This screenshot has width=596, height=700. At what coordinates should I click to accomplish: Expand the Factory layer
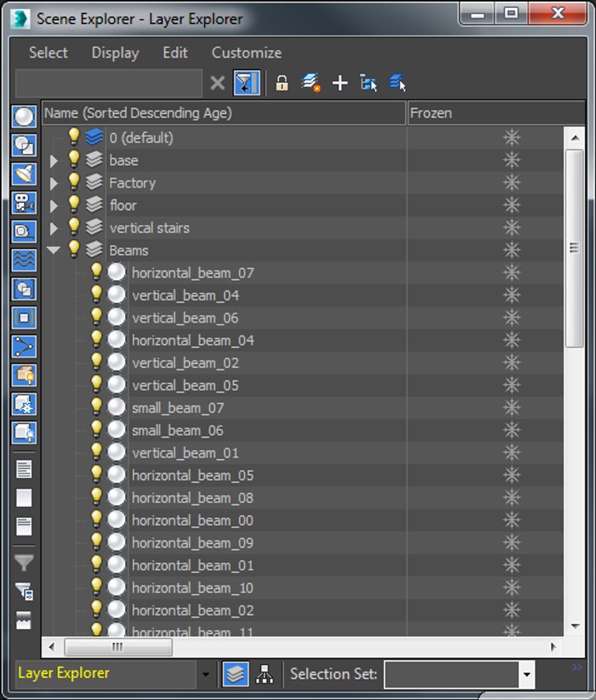(54, 183)
